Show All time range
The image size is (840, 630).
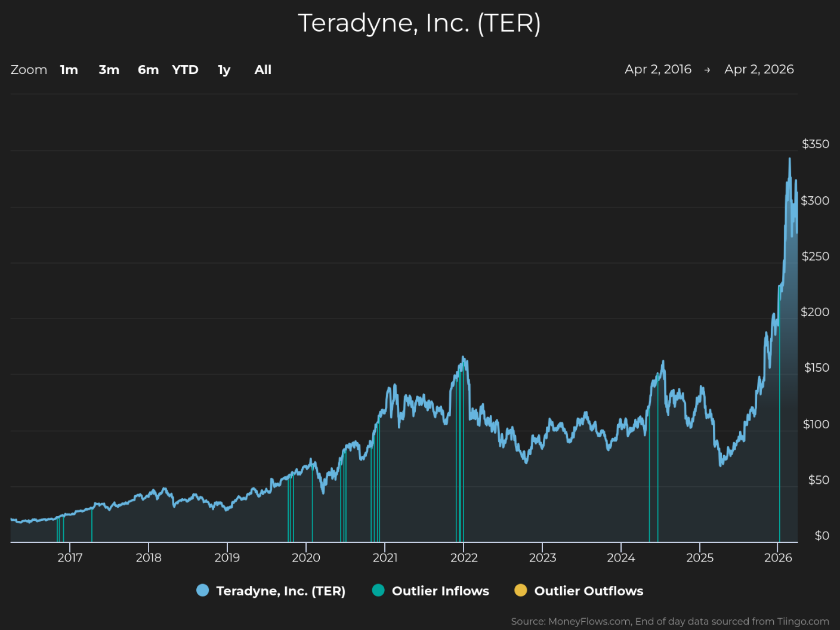262,70
